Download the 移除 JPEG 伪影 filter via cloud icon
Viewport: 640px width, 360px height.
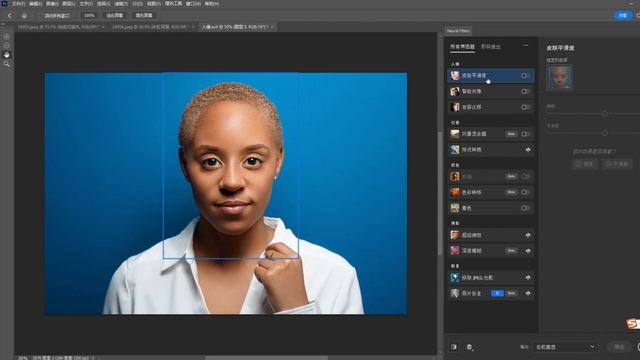coord(528,278)
